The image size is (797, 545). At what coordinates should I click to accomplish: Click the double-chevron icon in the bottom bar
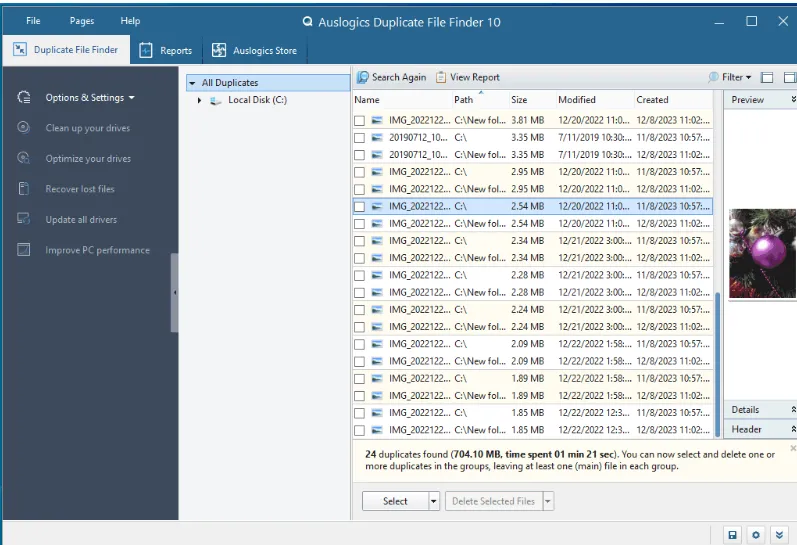coord(779,535)
